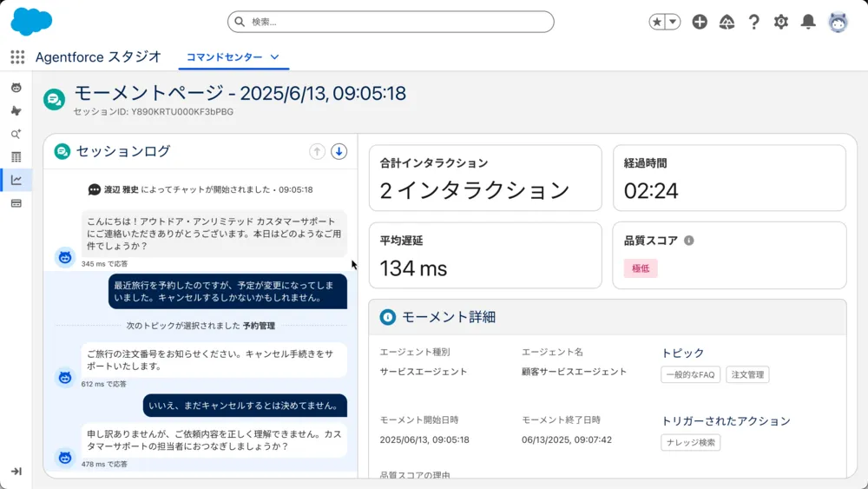This screenshot has width=868, height=489.
Task: Click the 渡辺 雅史 chat started line
Action: tap(201, 190)
